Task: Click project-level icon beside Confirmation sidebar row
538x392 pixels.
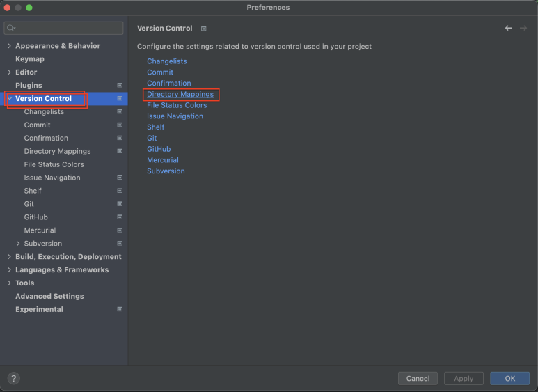Action: coord(120,138)
